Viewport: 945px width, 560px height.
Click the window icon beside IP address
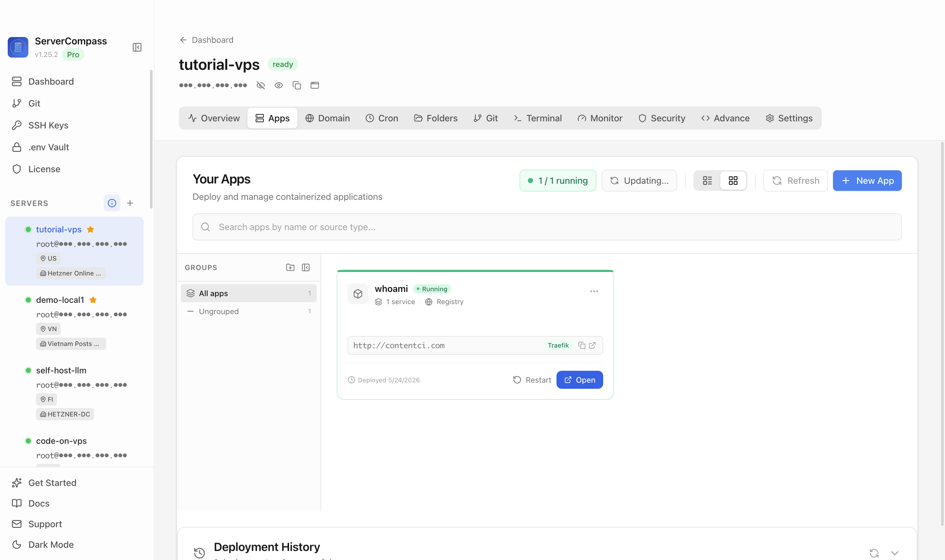[x=315, y=85]
